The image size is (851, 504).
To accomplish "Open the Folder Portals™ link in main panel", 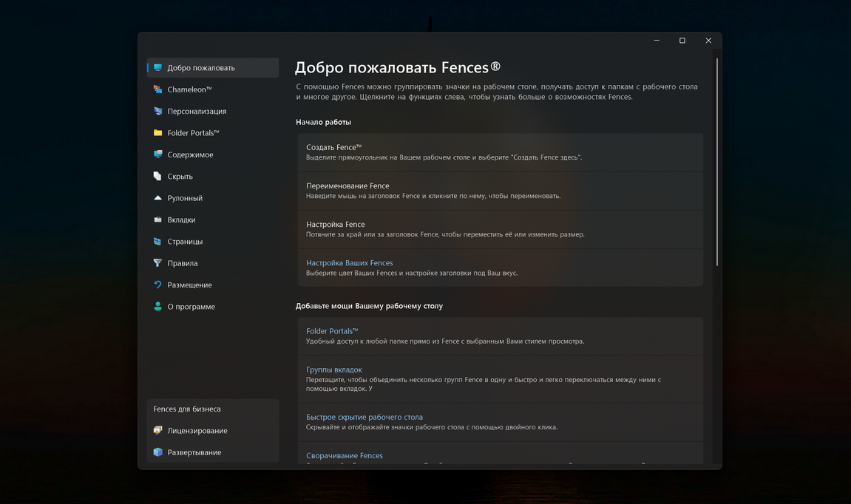I will pyautogui.click(x=332, y=331).
